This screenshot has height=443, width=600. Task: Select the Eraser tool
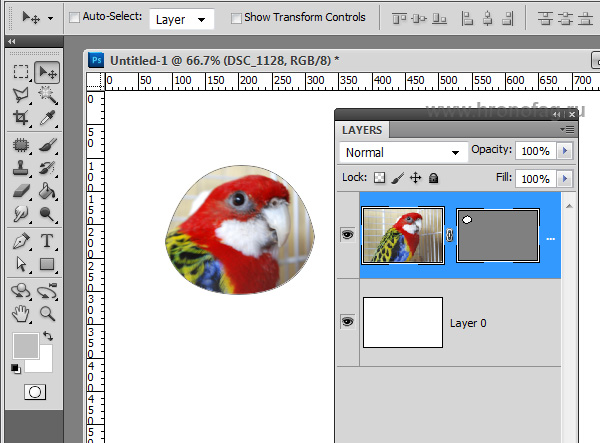coord(20,191)
